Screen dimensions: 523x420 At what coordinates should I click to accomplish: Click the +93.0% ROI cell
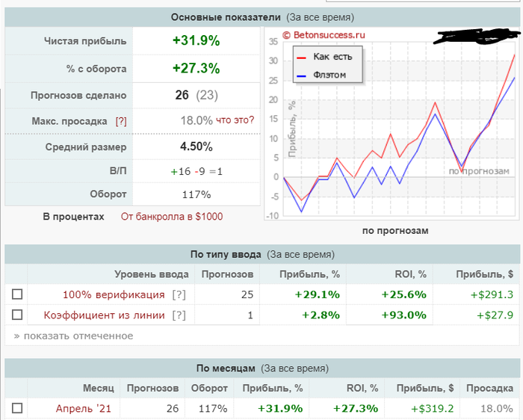(403, 315)
